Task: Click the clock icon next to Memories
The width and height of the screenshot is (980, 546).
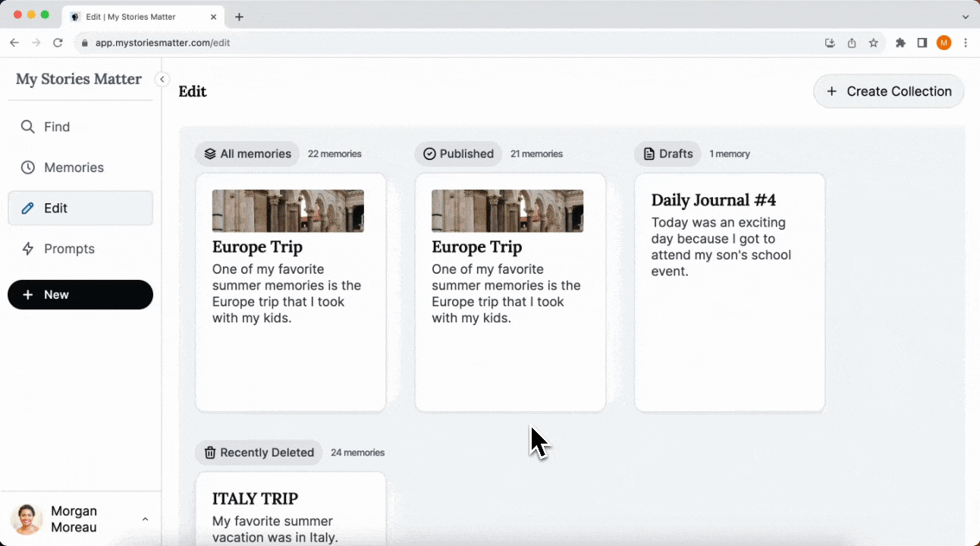Action: (28, 168)
